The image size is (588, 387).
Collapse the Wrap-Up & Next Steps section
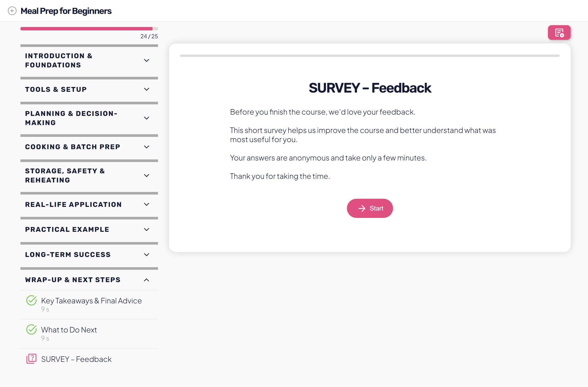pos(147,280)
